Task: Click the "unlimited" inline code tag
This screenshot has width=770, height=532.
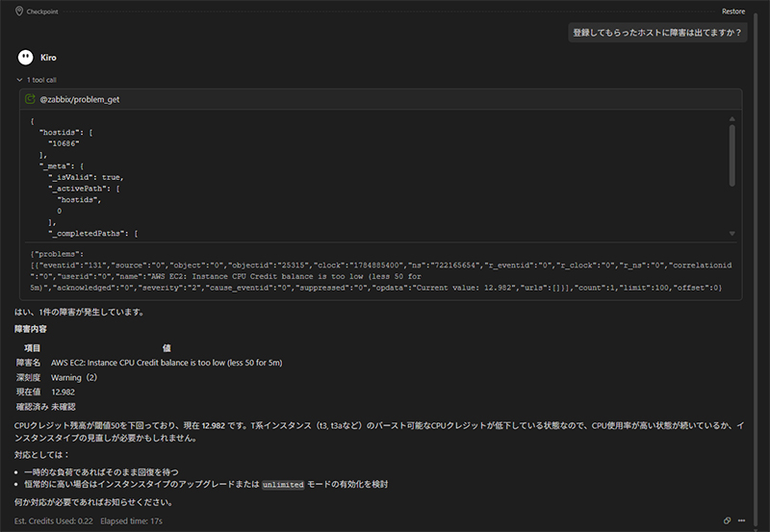Action: pos(283,485)
